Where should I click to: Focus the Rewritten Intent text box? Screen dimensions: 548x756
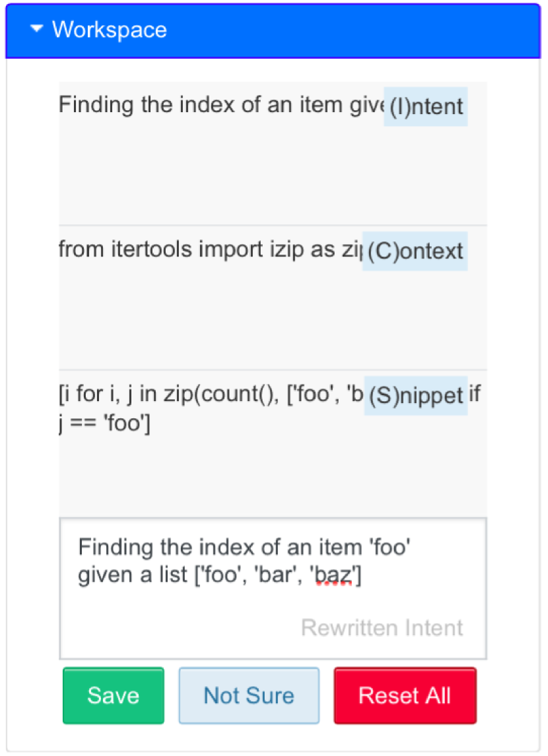pyautogui.click(x=273, y=600)
